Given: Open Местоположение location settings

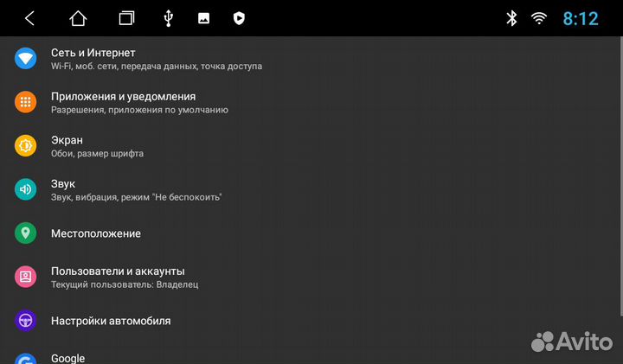Looking at the screenshot, I should (95, 233).
